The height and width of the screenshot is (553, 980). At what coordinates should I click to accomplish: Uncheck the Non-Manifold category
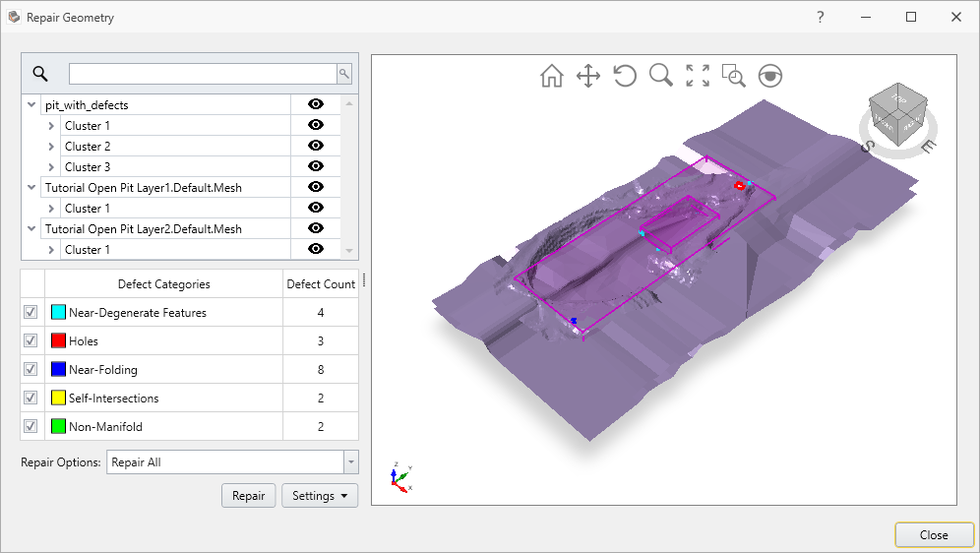[x=31, y=426]
